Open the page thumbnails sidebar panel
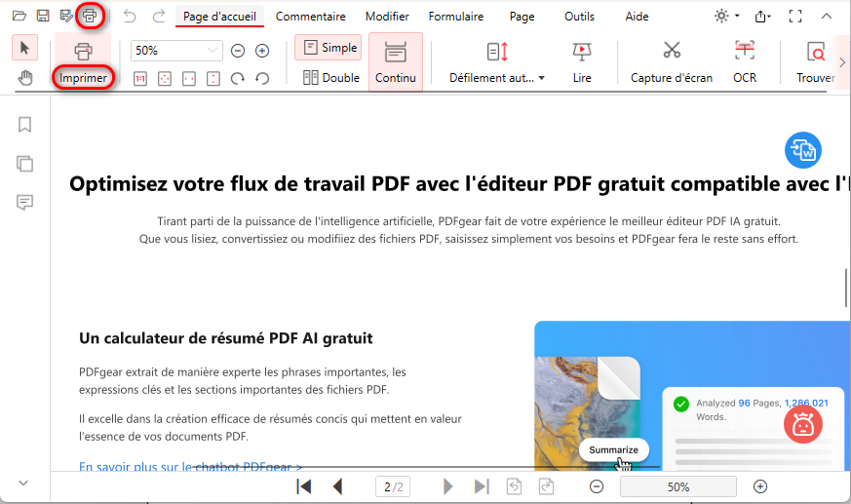851x504 pixels. (24, 164)
